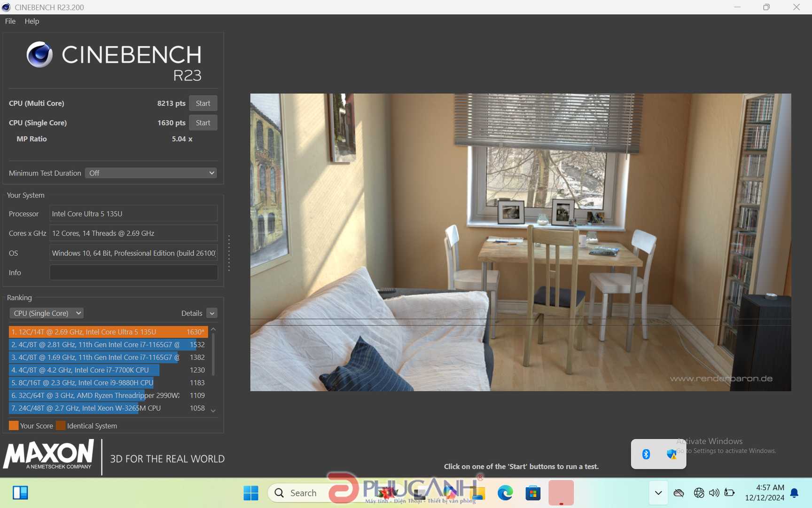Select ranking row Intel Core Ultra 5 135U
Screen dimensions: 812x508
(108, 332)
